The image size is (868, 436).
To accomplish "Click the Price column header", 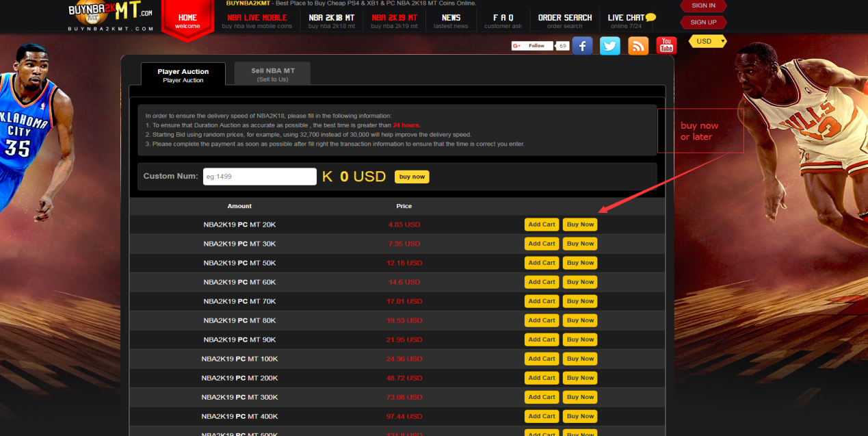I will point(404,206).
